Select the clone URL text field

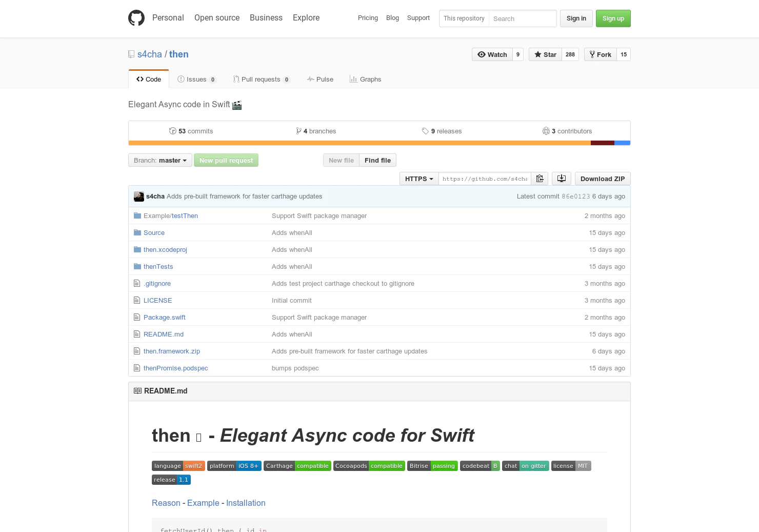[x=485, y=179]
